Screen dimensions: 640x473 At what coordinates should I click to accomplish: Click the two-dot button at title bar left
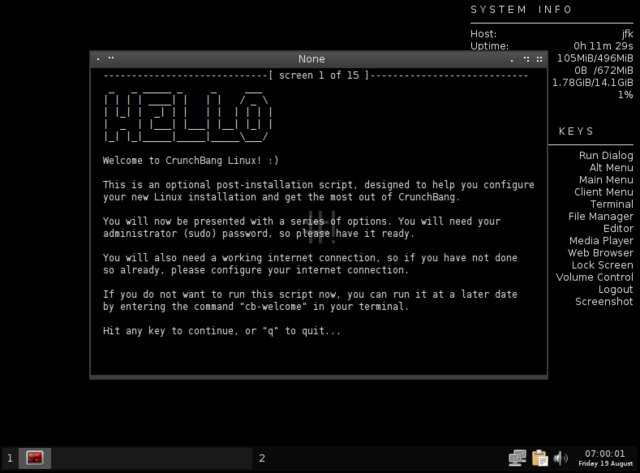[x=111, y=58]
